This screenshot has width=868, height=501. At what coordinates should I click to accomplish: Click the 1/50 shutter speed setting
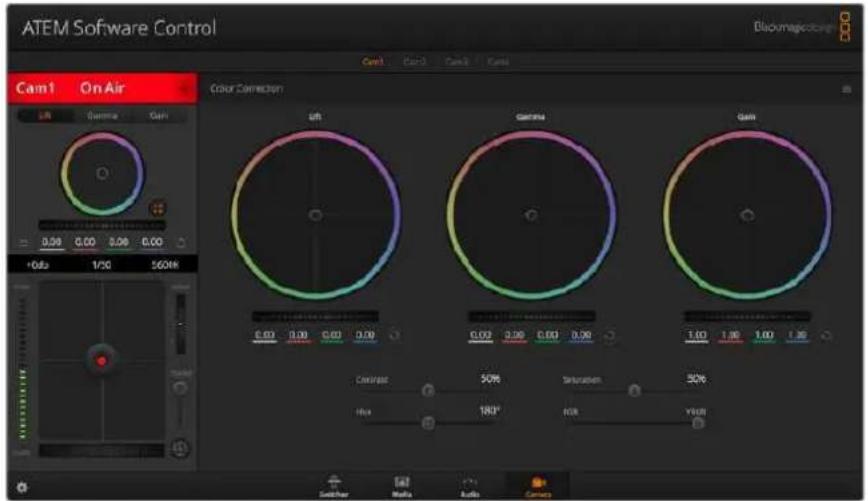pyautogui.click(x=102, y=265)
